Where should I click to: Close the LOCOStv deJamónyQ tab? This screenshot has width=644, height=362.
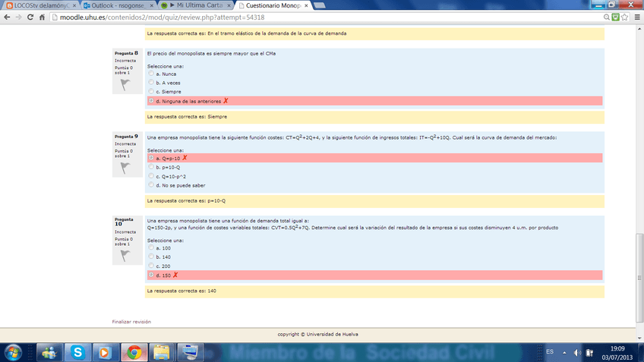pos(74,6)
